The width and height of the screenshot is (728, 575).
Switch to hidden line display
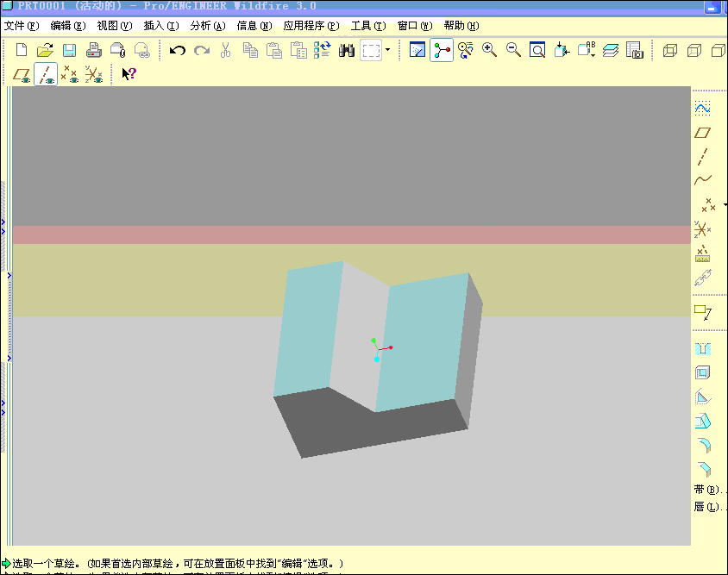pos(694,50)
